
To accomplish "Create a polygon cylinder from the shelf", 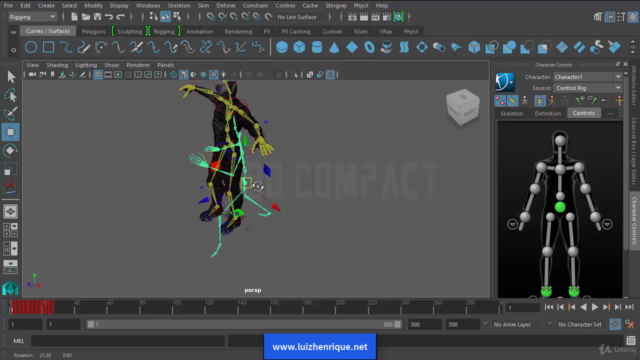I will [x=317, y=47].
